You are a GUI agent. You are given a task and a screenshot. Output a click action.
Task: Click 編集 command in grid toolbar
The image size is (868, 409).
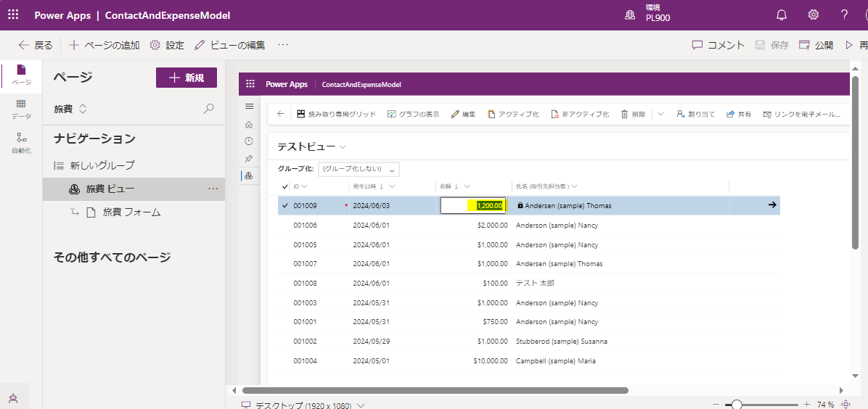coord(463,114)
